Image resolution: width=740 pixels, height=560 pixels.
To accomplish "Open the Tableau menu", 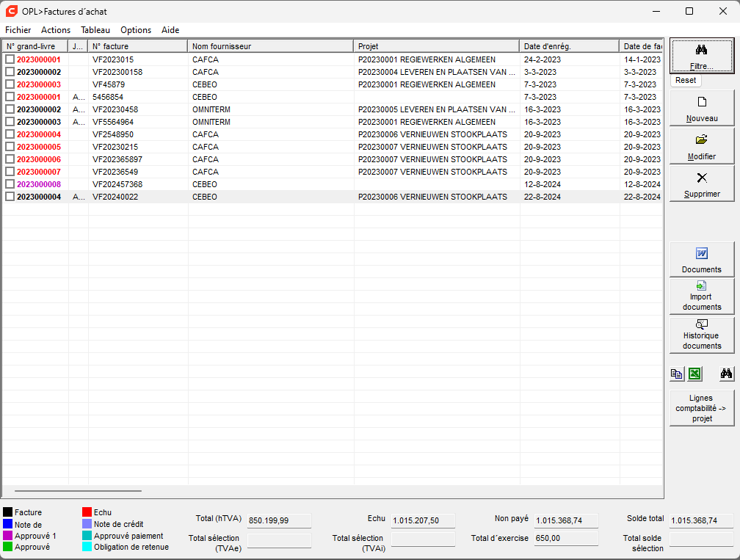I will pos(95,29).
